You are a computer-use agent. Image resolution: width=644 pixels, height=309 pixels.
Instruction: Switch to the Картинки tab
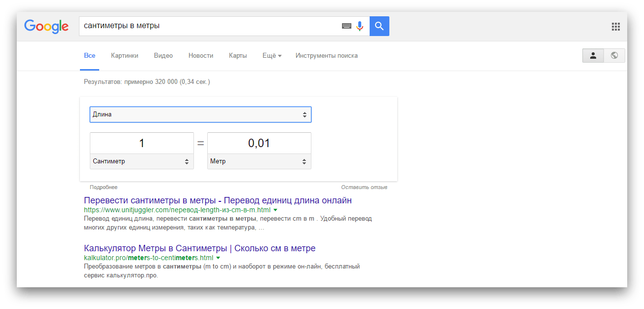tap(124, 56)
